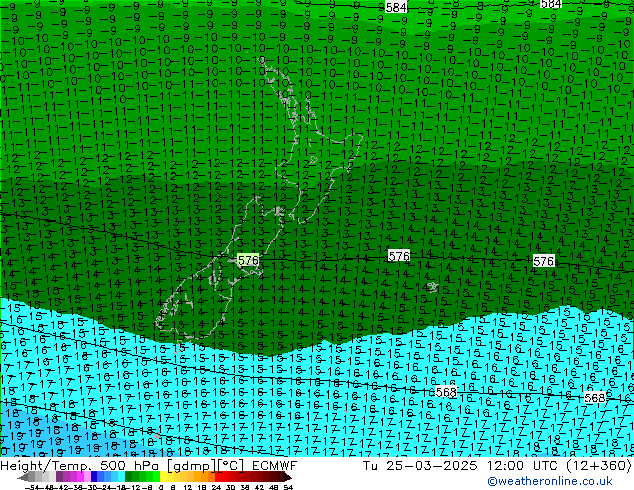Click the cyan legend swatch left of green
This screenshot has height=490, width=634.
pyautogui.click(x=121, y=476)
